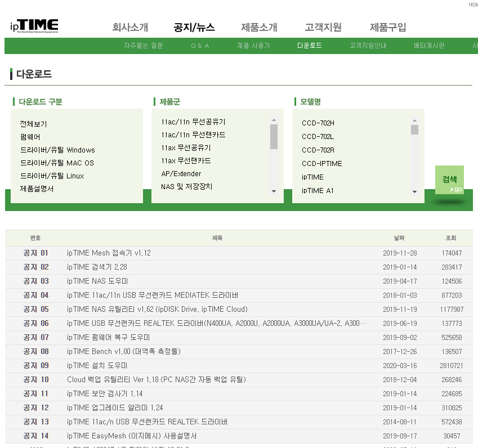Open ipTIME NAS 도우미 post

(x=97, y=281)
